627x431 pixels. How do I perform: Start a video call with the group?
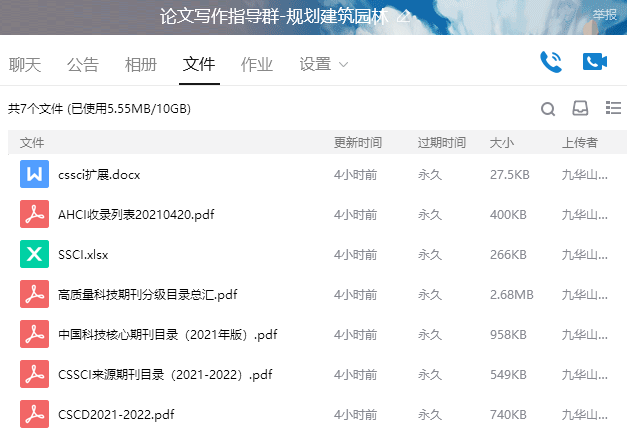[x=595, y=62]
